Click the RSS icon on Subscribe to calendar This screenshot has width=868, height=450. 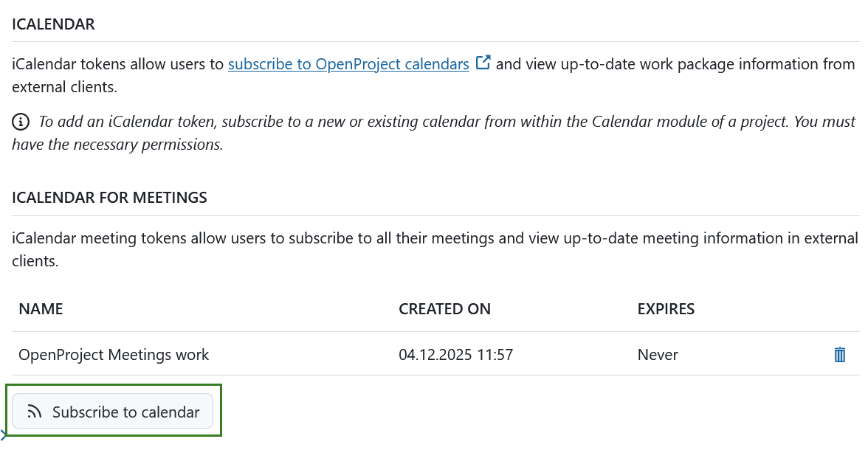coord(34,411)
